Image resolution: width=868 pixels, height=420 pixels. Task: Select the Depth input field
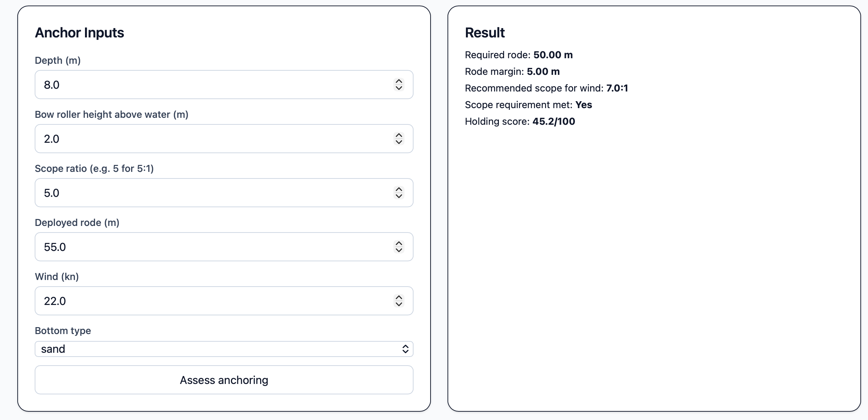click(208, 85)
